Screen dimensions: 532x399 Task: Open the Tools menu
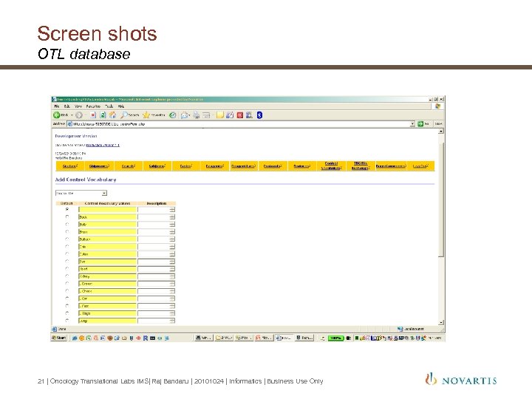[x=109, y=106]
